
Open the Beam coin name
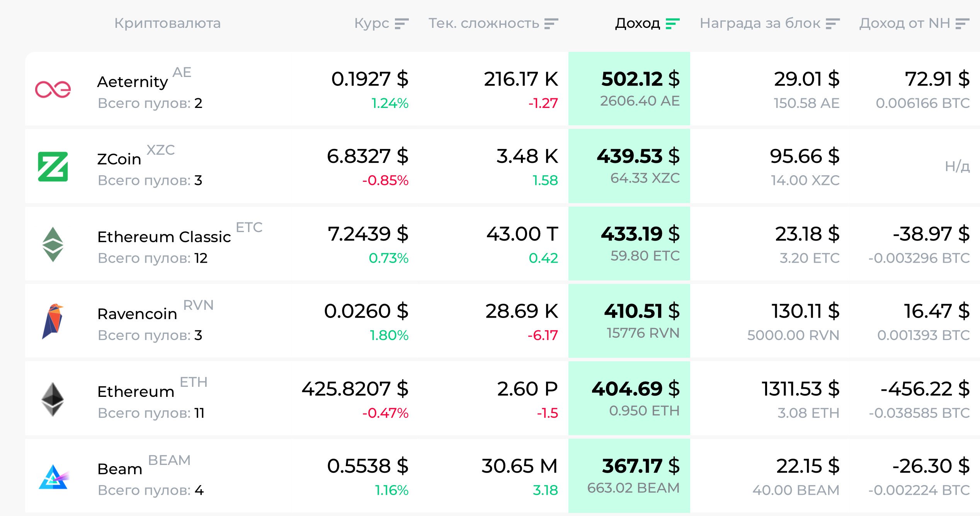(x=120, y=469)
